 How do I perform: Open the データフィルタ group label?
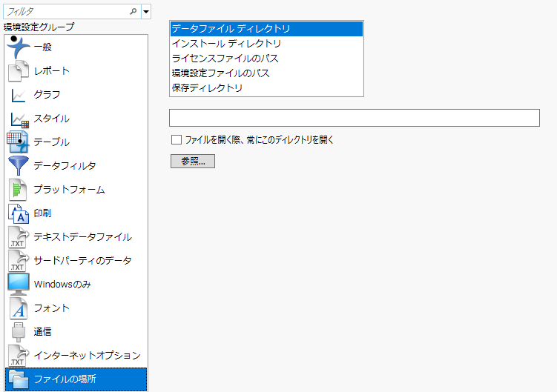pyautogui.click(x=65, y=166)
